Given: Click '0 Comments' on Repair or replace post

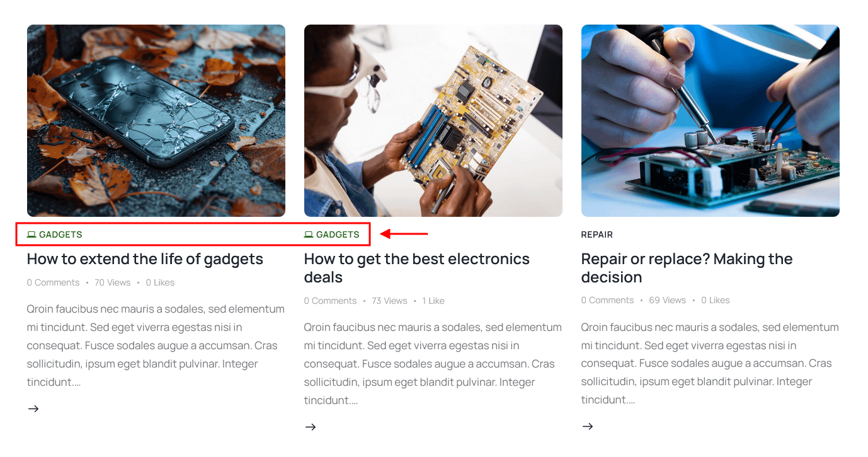Looking at the screenshot, I should click(608, 300).
